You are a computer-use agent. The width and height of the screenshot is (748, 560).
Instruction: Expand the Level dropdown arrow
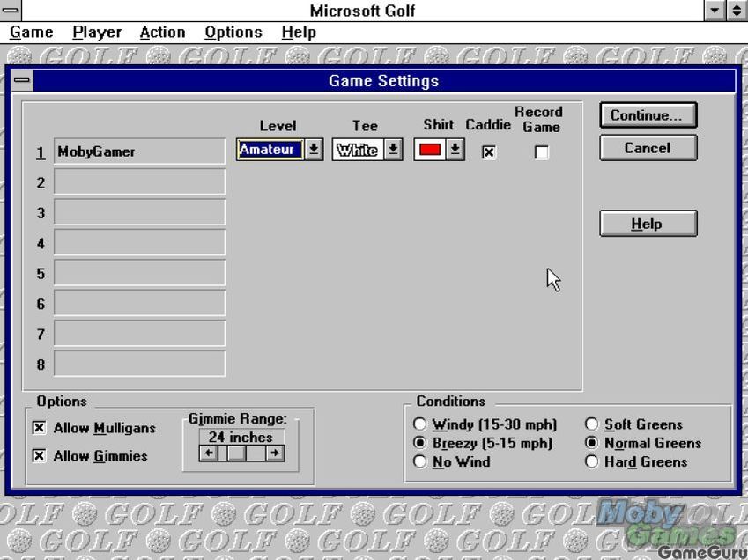[314, 150]
